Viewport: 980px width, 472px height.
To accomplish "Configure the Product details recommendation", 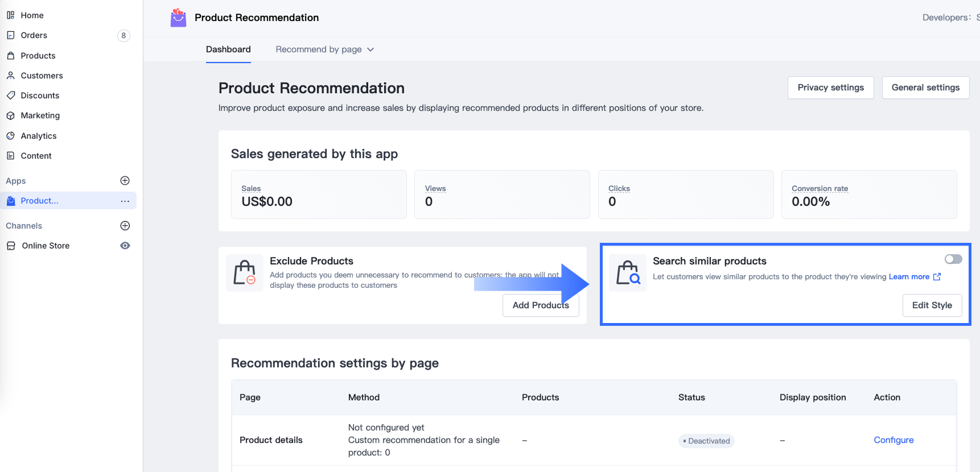I will coord(893,440).
